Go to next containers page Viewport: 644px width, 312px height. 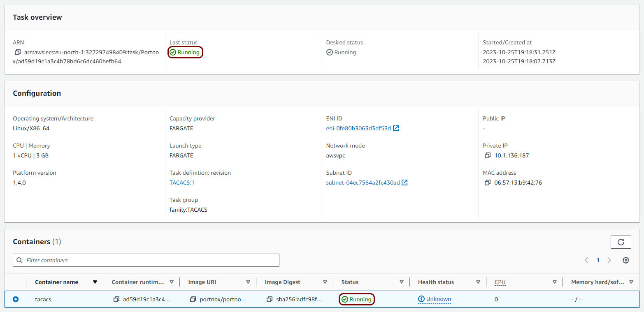[609, 260]
